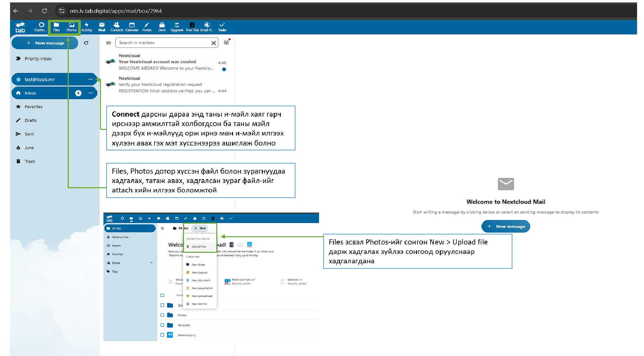Open the Activity lightning icon
644x356 pixels.
coord(87,27)
